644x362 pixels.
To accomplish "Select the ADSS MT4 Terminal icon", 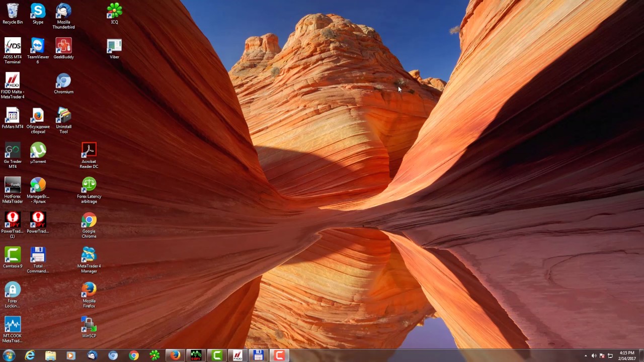I will 13,51.
